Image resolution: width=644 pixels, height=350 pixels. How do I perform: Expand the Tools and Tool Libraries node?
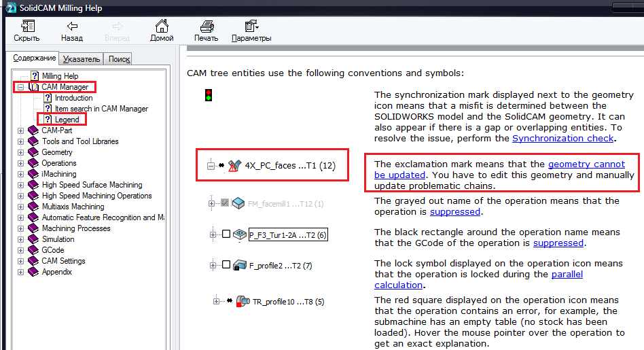coord(20,141)
